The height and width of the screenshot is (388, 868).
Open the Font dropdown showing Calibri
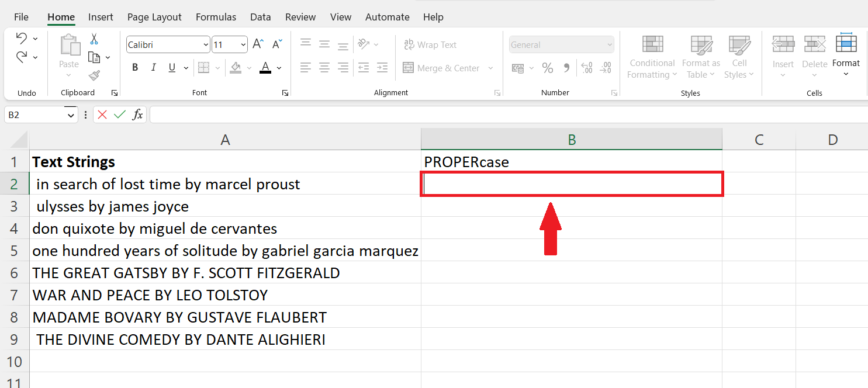(168, 44)
